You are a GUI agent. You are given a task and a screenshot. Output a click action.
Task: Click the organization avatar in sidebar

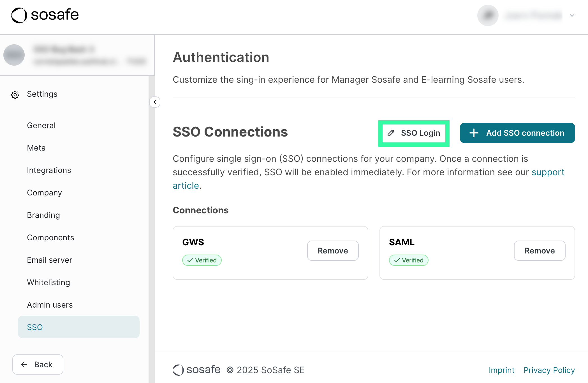[14, 55]
